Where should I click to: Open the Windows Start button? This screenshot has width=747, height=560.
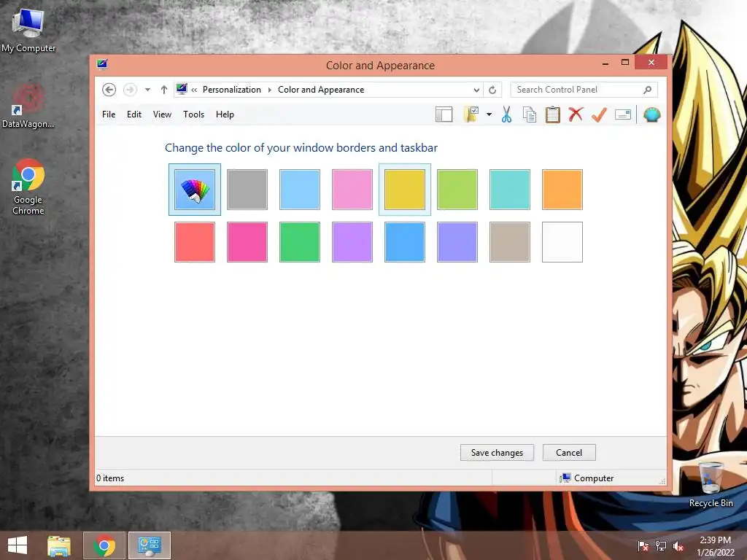[x=18, y=545]
